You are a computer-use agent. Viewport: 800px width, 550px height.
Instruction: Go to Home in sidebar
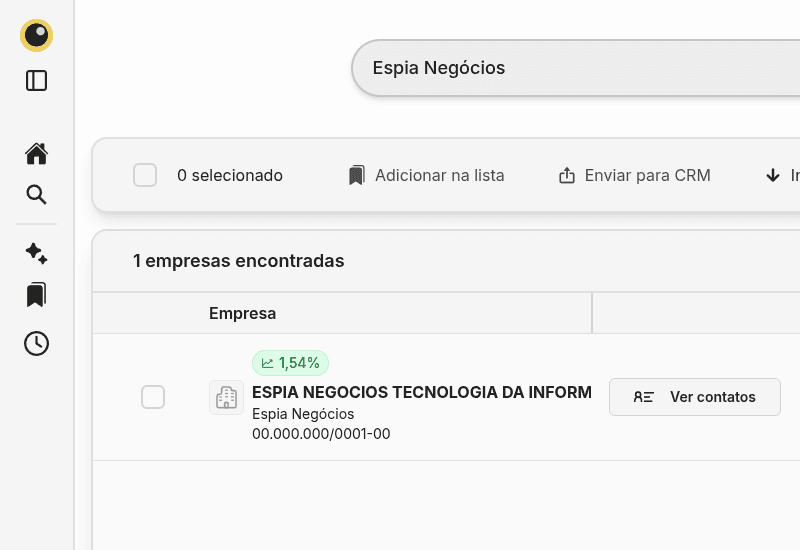(x=37, y=154)
